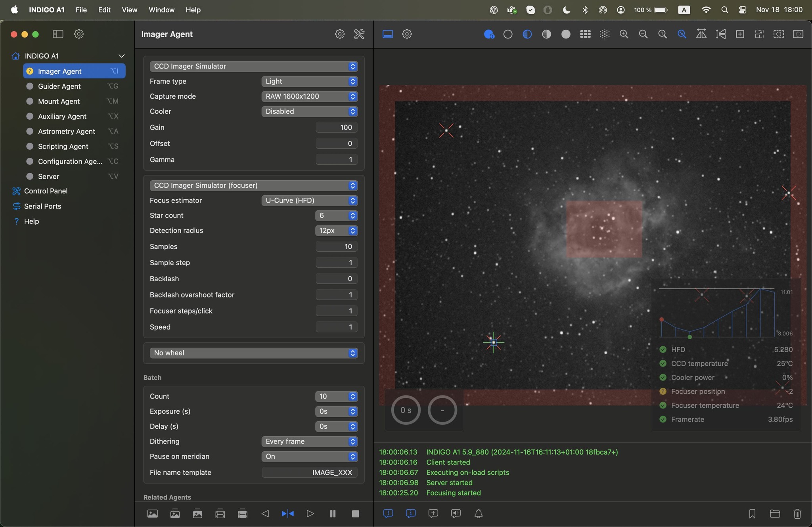Toggle the speaker message bubble icon
The image size is (812, 527).
pyautogui.click(x=456, y=514)
